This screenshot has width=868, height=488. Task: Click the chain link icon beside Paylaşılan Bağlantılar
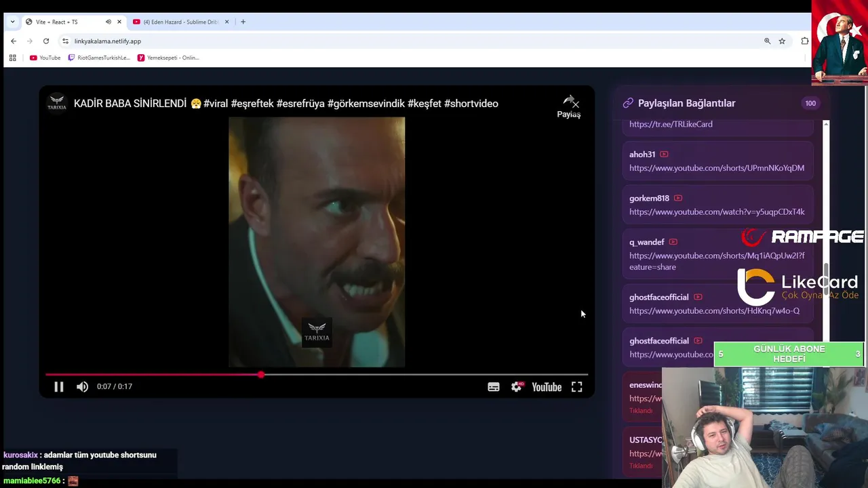point(628,103)
